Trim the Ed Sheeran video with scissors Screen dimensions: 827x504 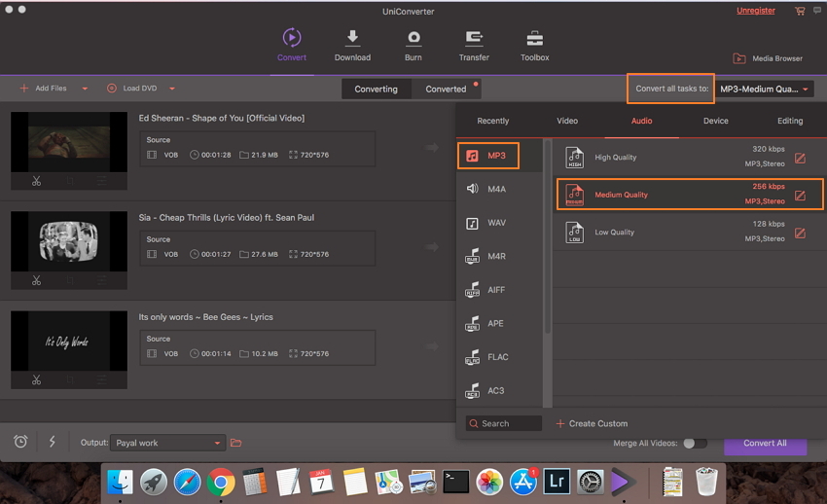(x=36, y=181)
